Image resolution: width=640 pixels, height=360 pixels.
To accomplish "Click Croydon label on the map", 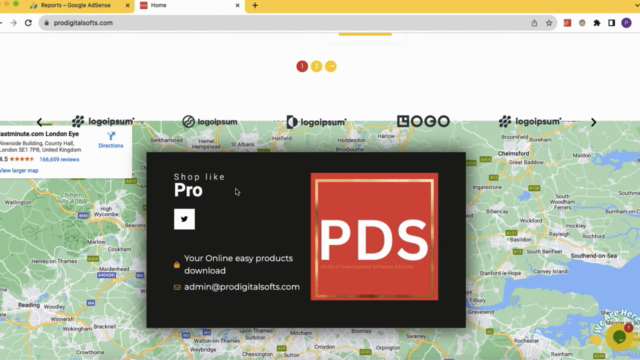I will click(324, 347).
